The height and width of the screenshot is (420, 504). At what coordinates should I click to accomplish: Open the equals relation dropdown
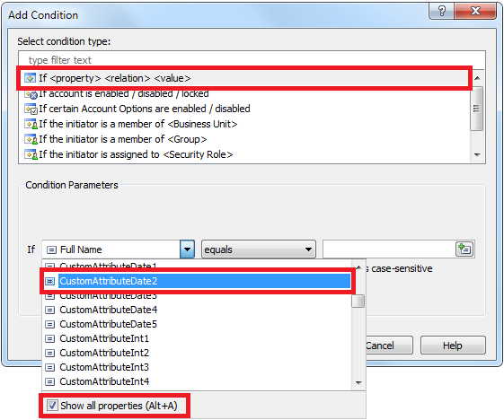point(259,249)
